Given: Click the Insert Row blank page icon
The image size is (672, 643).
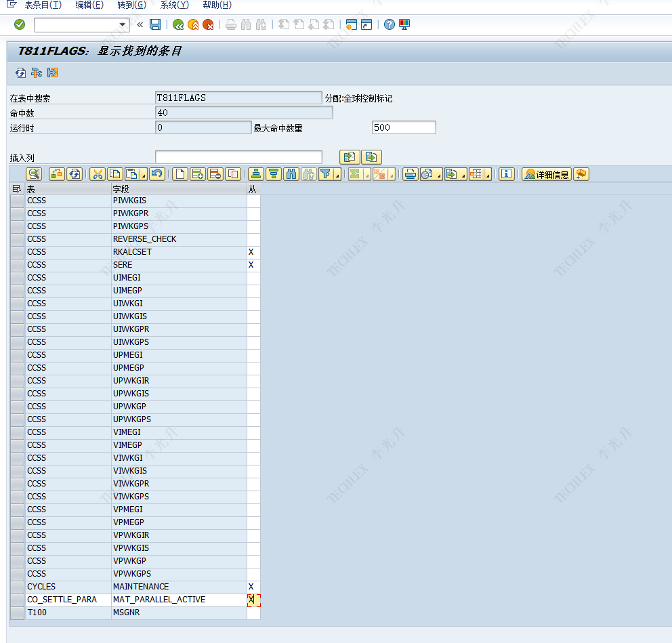Looking at the screenshot, I should (180, 174).
